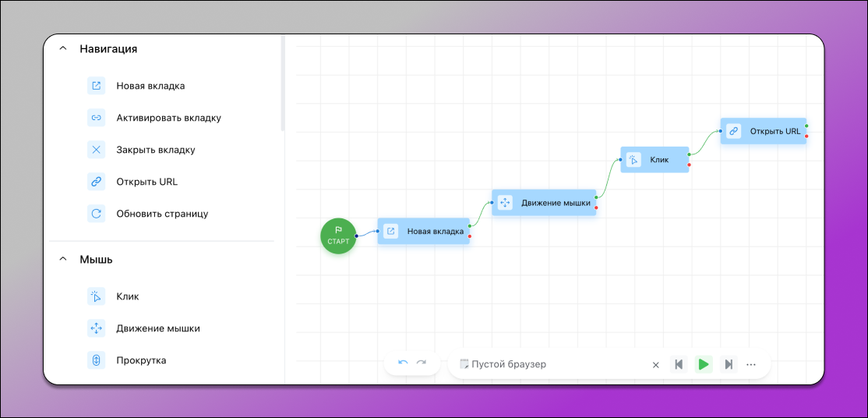Click the New Tab icon in sidebar
868x418 pixels.
pos(96,86)
